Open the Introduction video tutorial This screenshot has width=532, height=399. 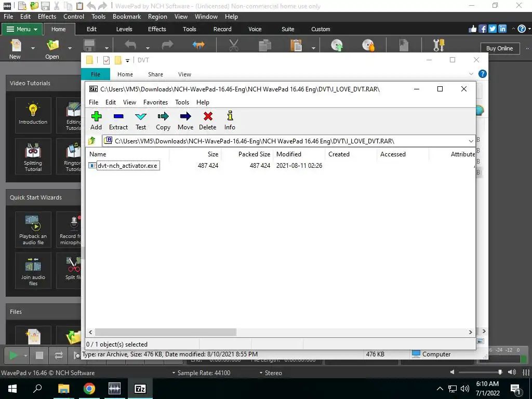(x=33, y=115)
